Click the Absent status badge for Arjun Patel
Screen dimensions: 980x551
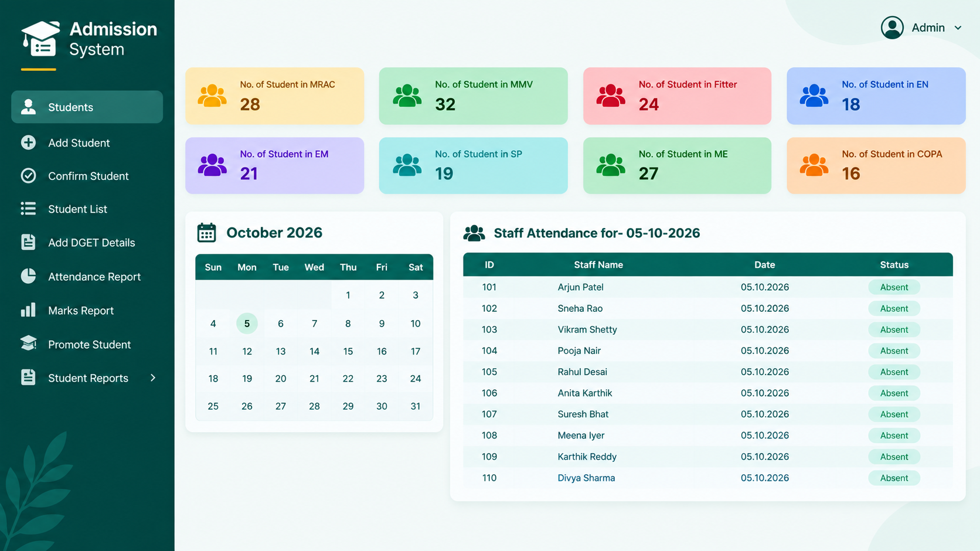(x=894, y=287)
